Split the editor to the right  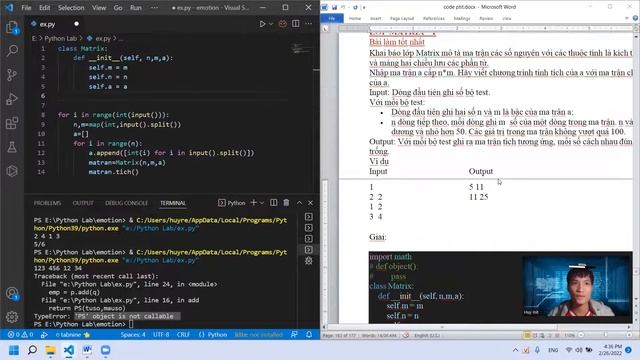tap(296, 24)
